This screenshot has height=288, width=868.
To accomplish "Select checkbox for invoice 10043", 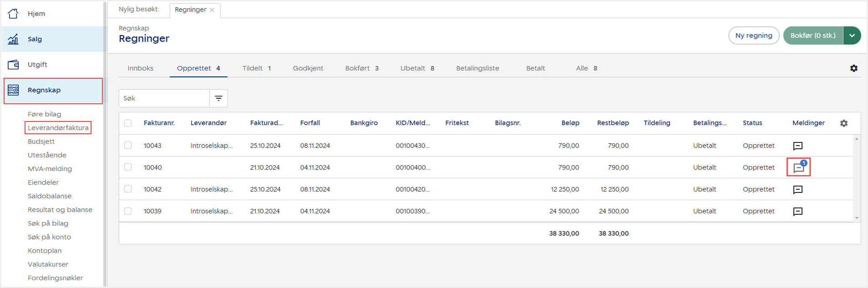I will coord(128,145).
